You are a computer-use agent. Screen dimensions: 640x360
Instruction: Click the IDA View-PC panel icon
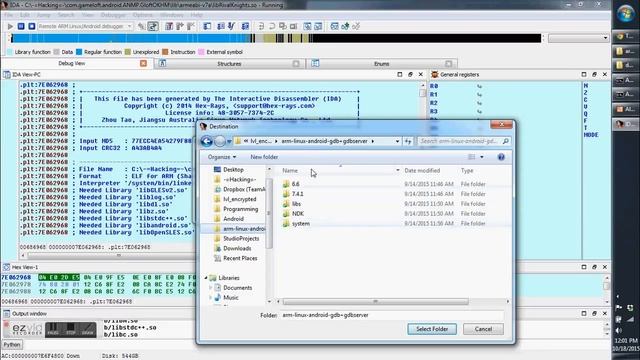(x=7, y=75)
